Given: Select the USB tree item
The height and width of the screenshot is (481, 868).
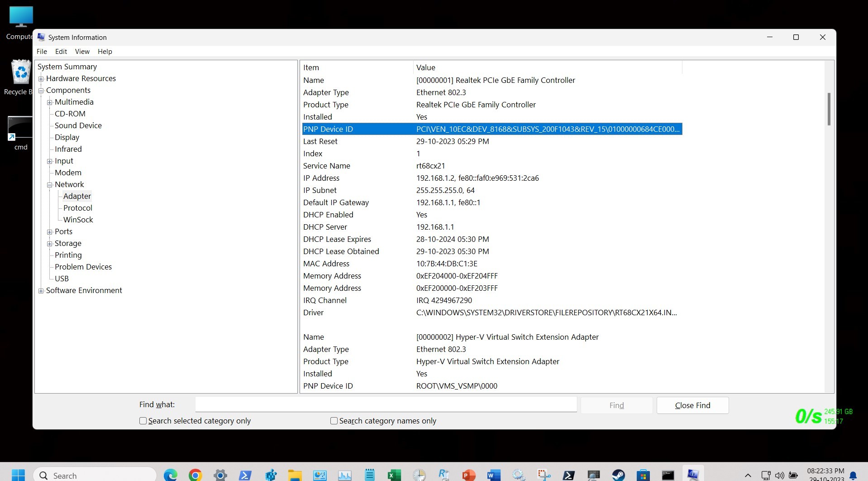Looking at the screenshot, I should pyautogui.click(x=62, y=279).
